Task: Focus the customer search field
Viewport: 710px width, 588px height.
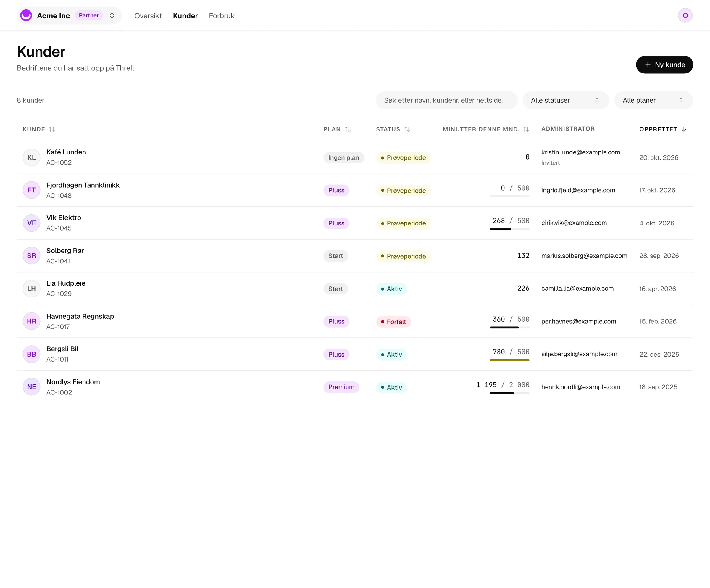Action: click(446, 100)
